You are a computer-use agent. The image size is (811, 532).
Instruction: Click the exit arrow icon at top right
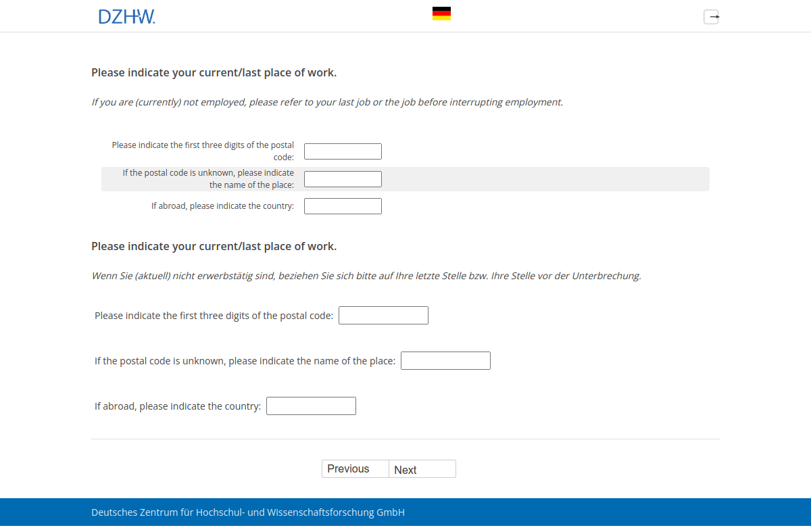711,17
